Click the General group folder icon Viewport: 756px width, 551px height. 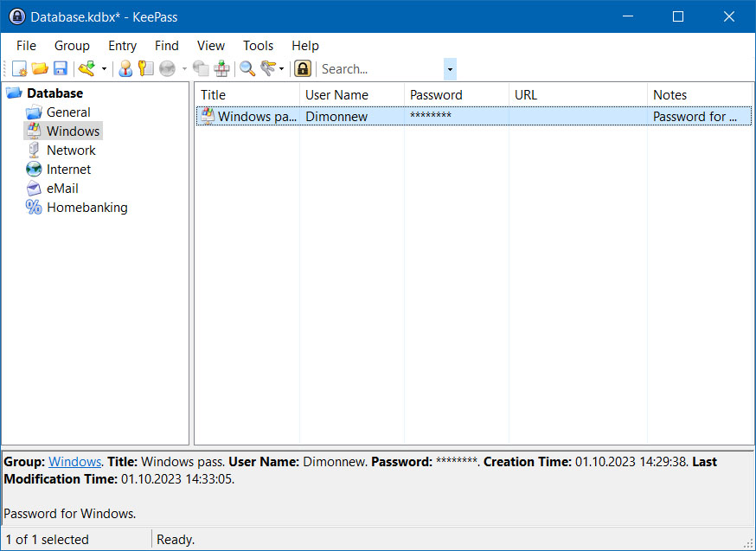pos(34,112)
